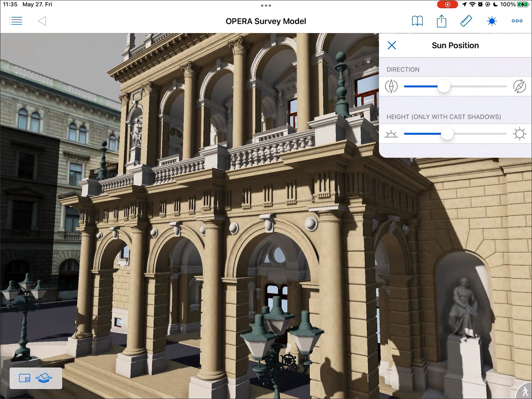Tap the compass north direction icon
Viewport: 532px width, 399px height.
[x=391, y=86]
